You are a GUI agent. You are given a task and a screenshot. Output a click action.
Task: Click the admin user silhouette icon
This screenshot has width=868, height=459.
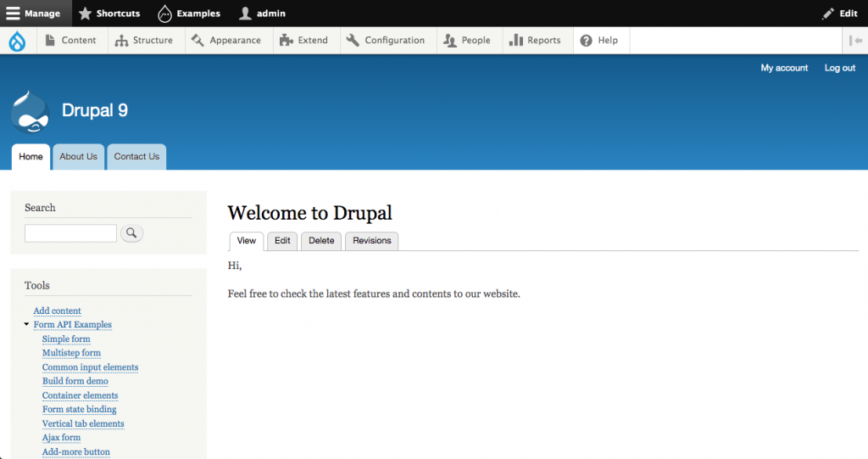pyautogui.click(x=245, y=14)
